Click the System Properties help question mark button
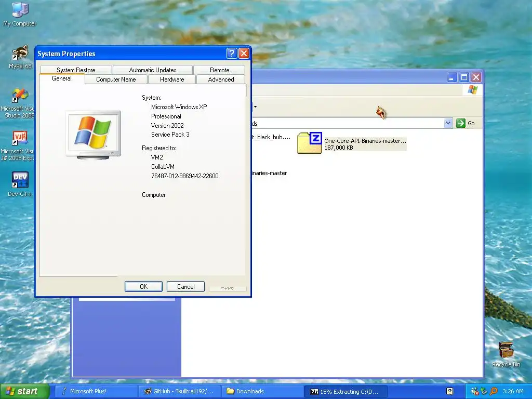This screenshot has height=399, width=532. tap(231, 54)
